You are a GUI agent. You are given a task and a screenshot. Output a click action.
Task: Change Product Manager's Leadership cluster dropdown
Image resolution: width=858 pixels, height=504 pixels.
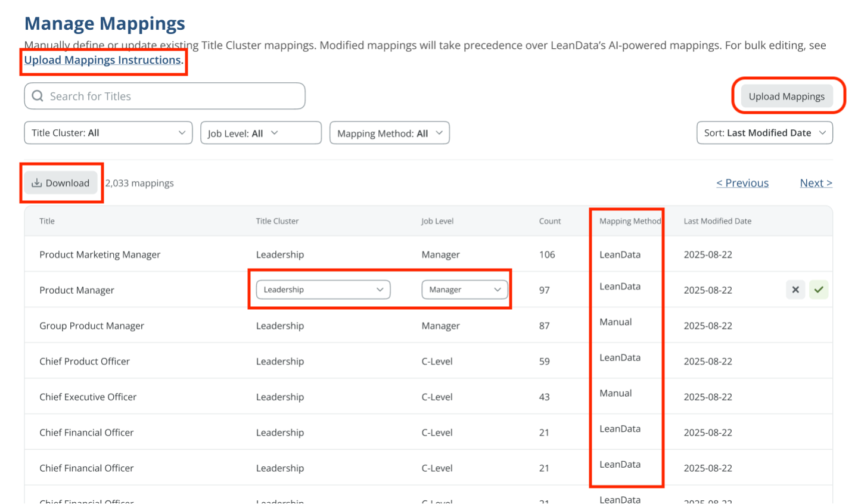[323, 290]
